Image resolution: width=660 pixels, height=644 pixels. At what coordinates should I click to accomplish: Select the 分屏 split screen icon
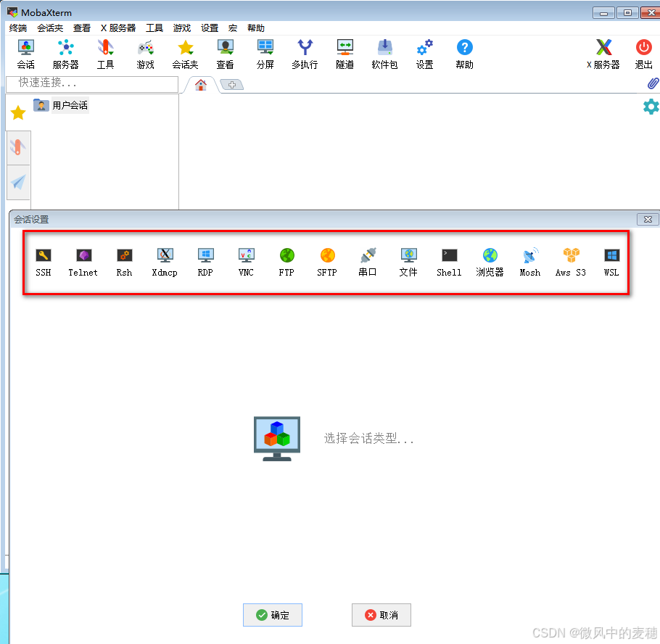click(x=265, y=54)
